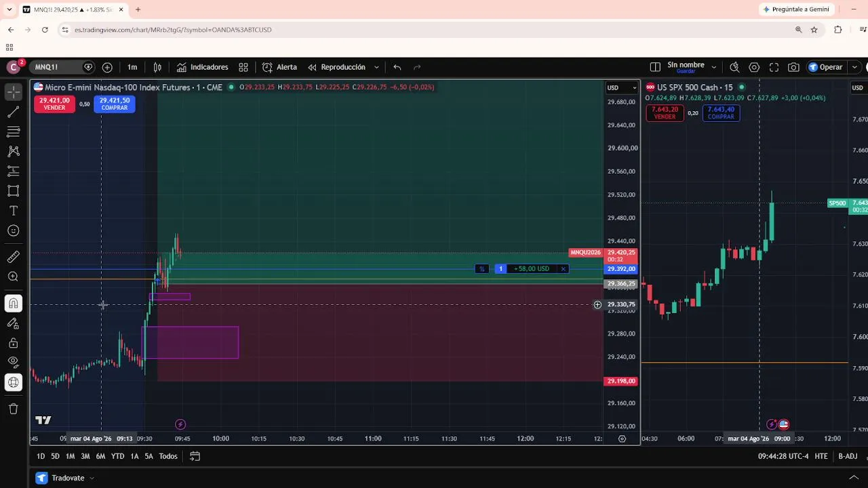Image resolution: width=868 pixels, height=488 pixels.
Task: Open the forecasting and measurement tools
Action: [14, 171]
